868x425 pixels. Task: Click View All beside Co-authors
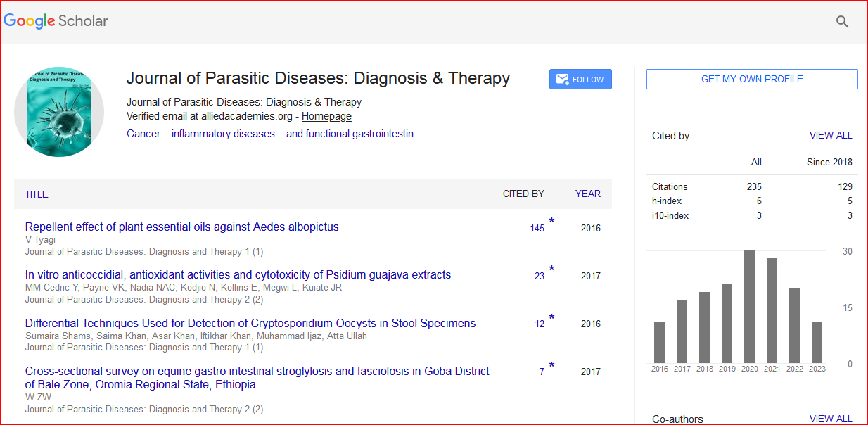click(830, 419)
